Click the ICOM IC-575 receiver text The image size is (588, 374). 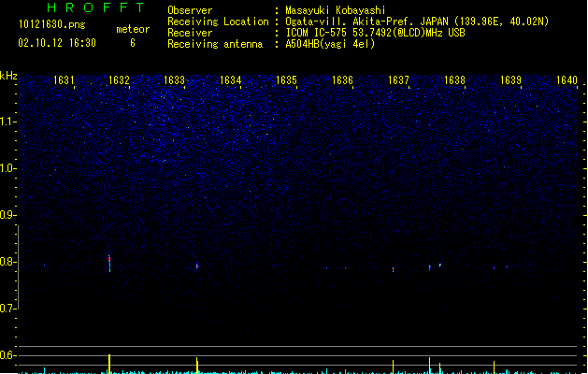[x=375, y=33]
